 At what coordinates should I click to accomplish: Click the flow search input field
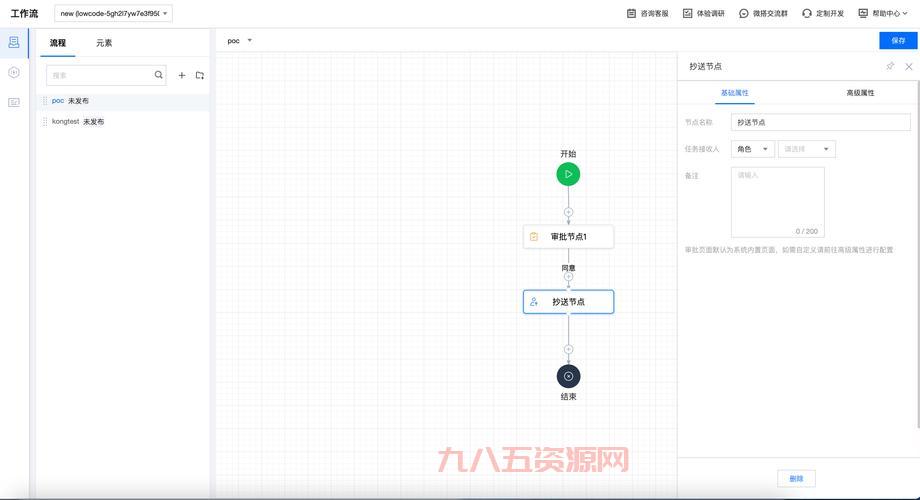(x=106, y=75)
